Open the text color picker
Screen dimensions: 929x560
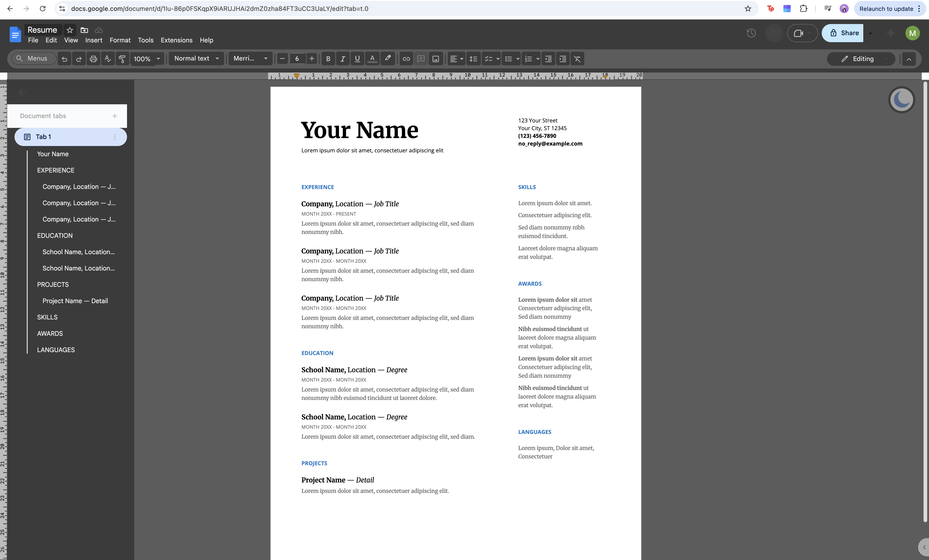coord(372,59)
